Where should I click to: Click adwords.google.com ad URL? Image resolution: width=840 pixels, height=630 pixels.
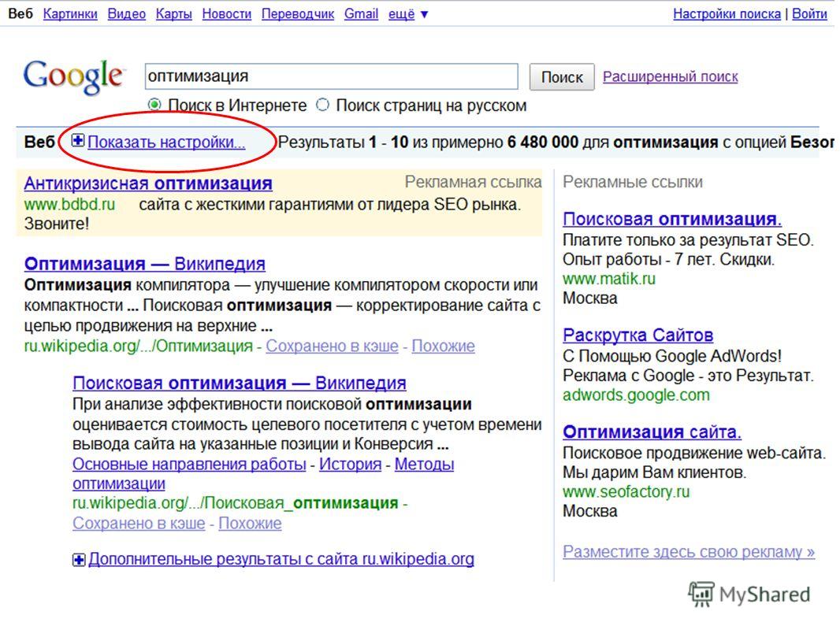[x=636, y=395]
